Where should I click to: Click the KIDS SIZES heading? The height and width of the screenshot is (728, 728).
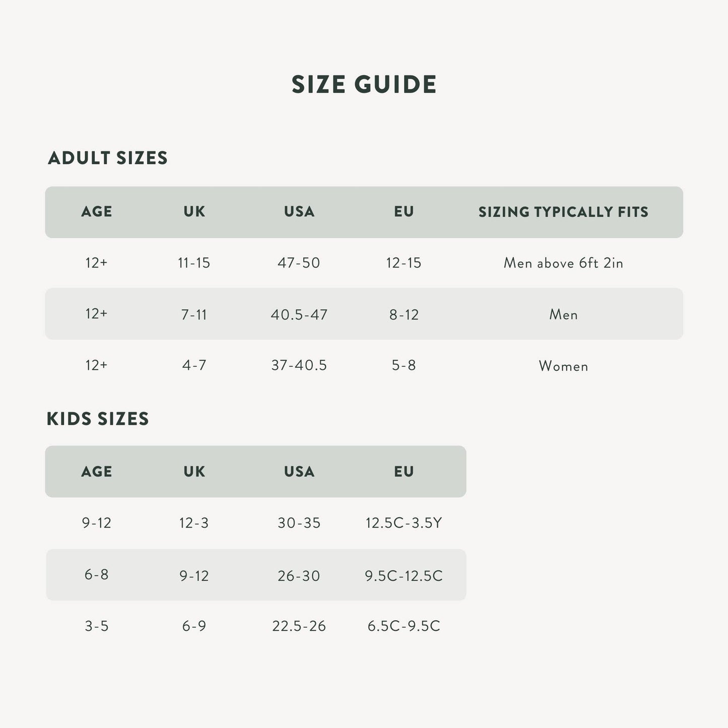tap(98, 419)
